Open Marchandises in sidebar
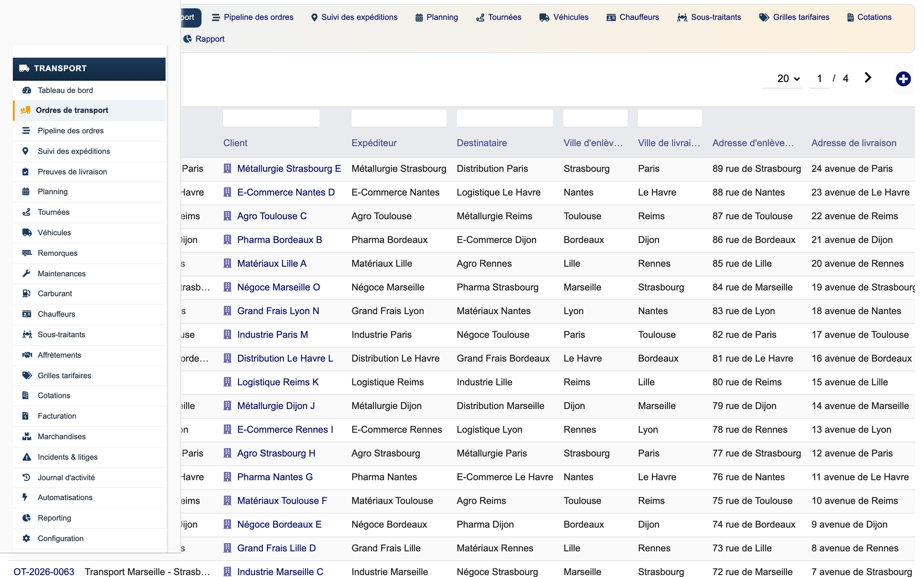This screenshot has height=577, width=924. [89, 437]
